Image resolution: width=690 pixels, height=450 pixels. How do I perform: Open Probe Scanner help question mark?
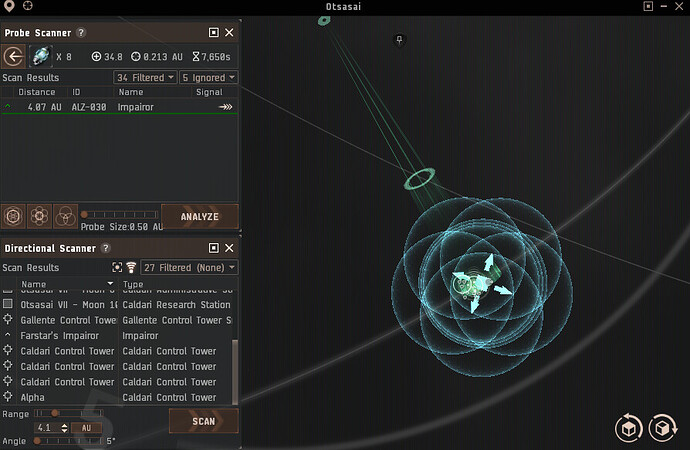[81, 33]
